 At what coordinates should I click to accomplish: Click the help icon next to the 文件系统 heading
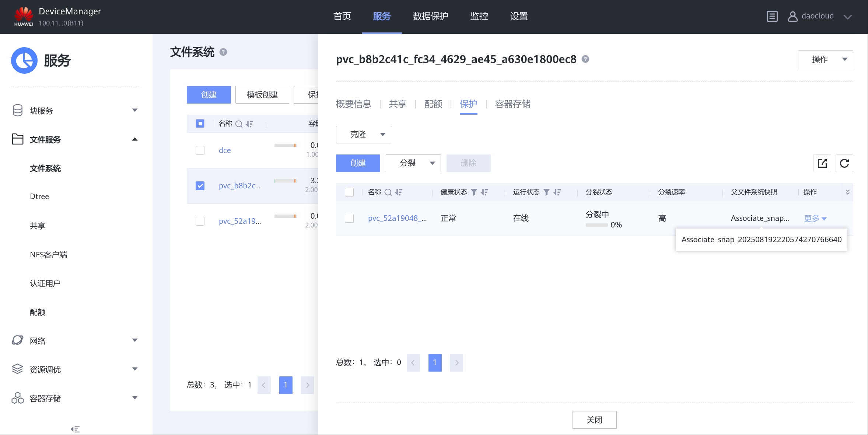pyautogui.click(x=223, y=52)
